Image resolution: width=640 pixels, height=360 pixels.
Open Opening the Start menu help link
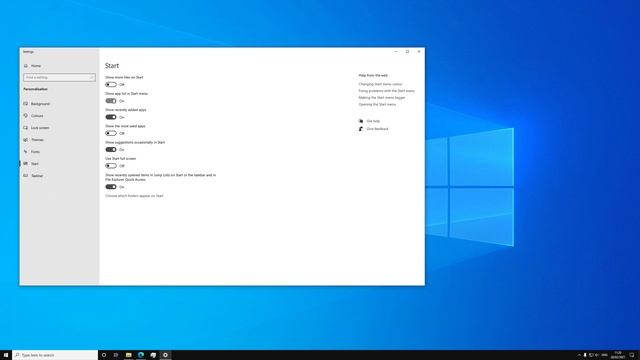click(x=377, y=104)
